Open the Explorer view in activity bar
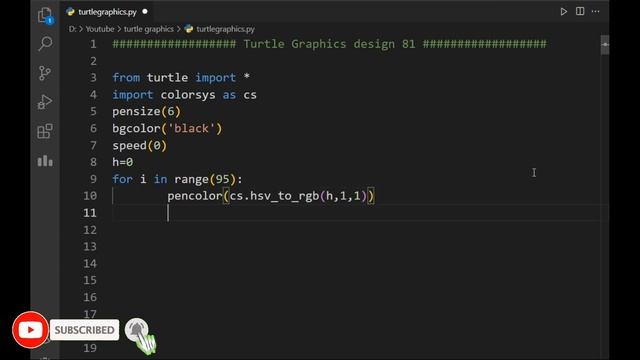 (x=45, y=16)
